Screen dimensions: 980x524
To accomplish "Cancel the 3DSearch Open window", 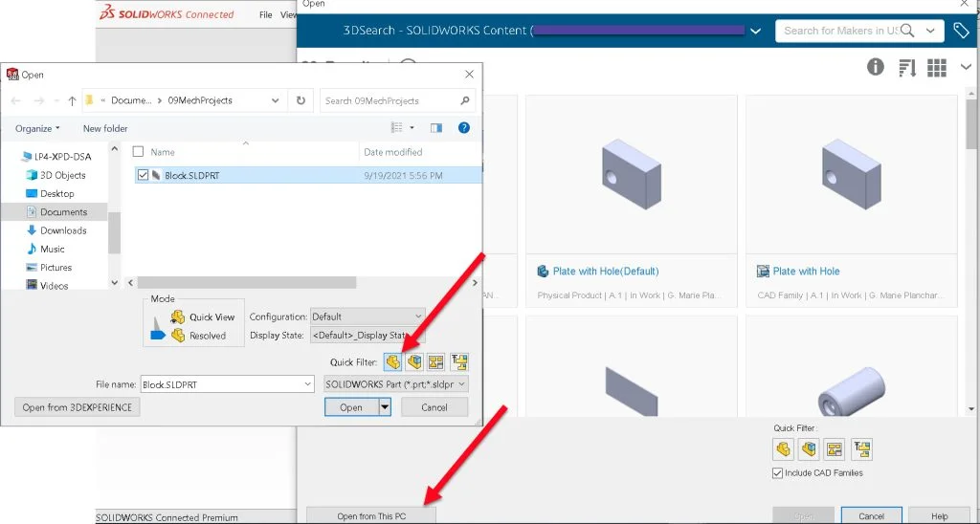I will coord(871,516).
